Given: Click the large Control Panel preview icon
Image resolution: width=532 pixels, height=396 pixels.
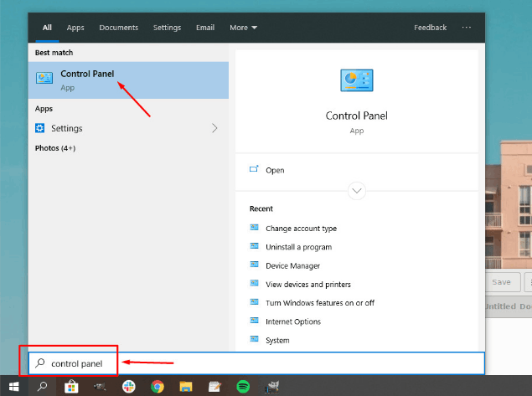Looking at the screenshot, I should click(x=357, y=80).
